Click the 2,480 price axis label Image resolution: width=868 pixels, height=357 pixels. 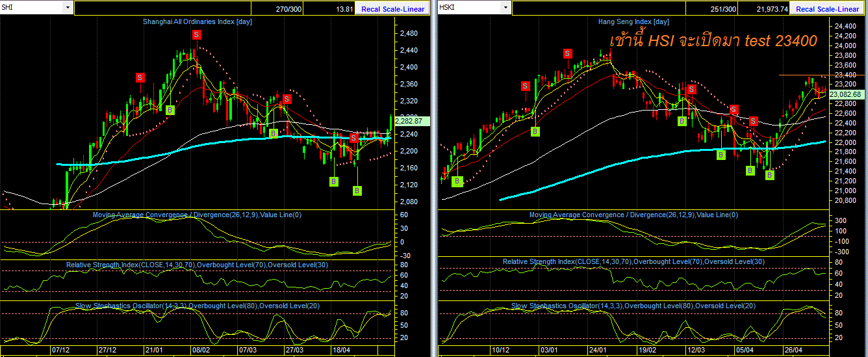click(x=409, y=33)
